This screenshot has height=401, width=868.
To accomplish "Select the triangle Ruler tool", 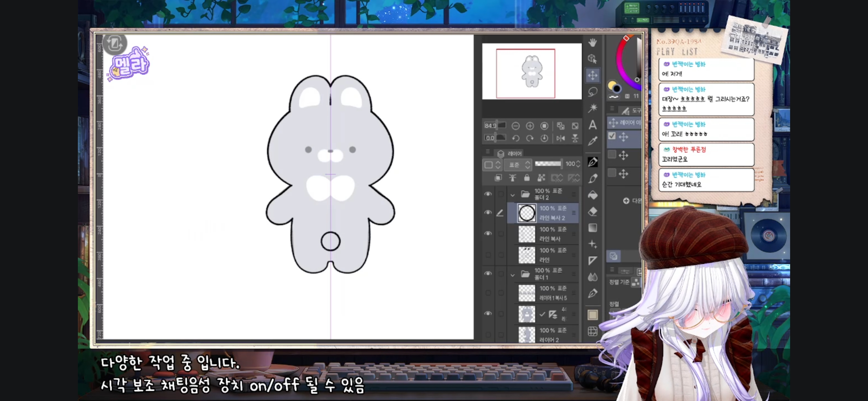I will [592, 260].
